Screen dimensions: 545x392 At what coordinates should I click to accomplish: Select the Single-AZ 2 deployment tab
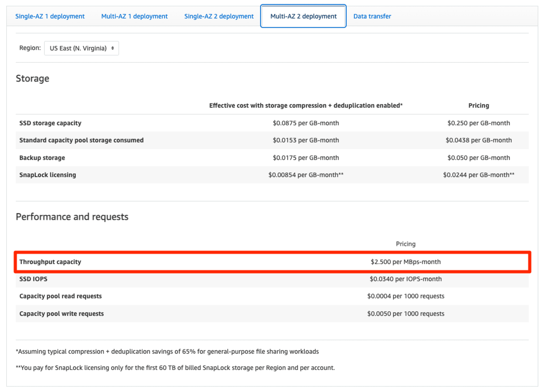[219, 16]
